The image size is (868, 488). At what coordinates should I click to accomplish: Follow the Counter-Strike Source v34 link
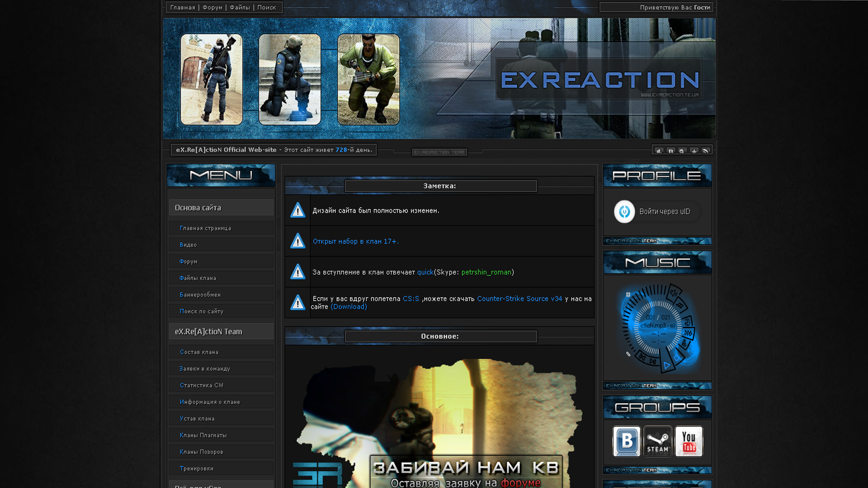coord(519,299)
